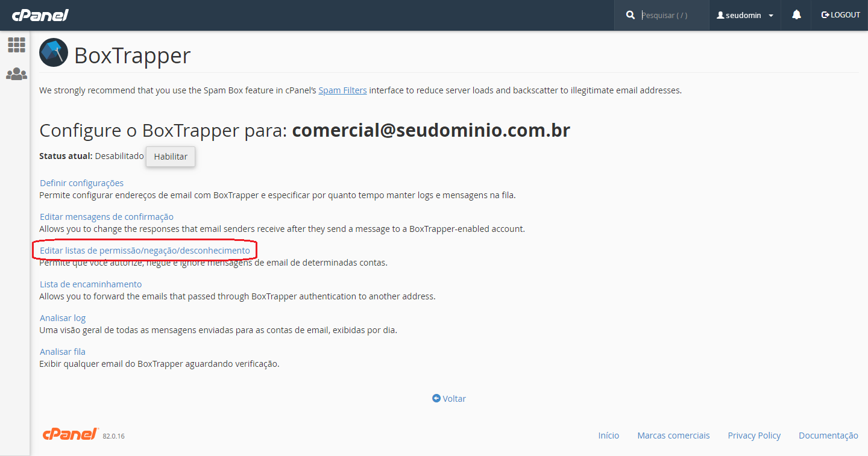Open the Privacy Policy footer link
The width and height of the screenshot is (868, 456).
pyautogui.click(x=754, y=436)
